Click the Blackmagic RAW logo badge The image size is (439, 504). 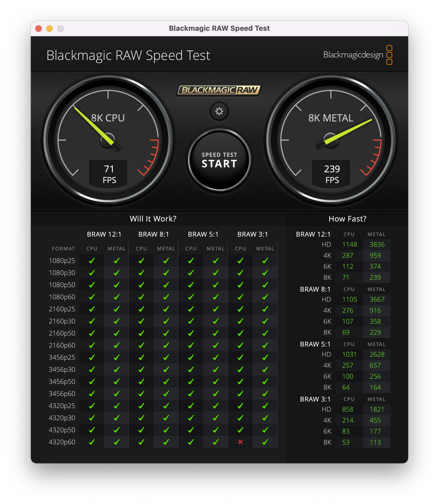(219, 90)
